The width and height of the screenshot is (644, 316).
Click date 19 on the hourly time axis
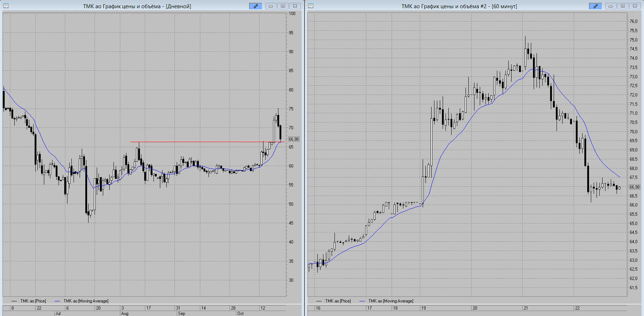[423, 308]
